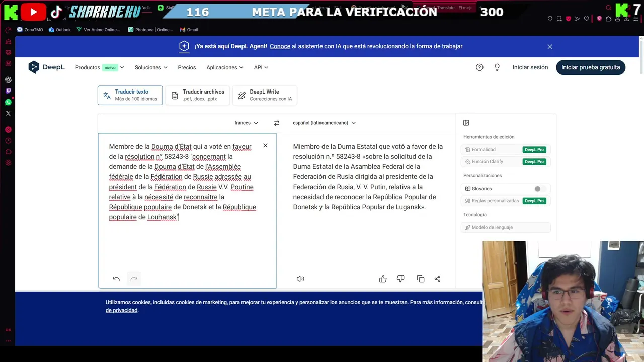This screenshot has height=362, width=644.
Task: Open extensions puzzle icon in toolbar
Action: (x=608, y=19)
